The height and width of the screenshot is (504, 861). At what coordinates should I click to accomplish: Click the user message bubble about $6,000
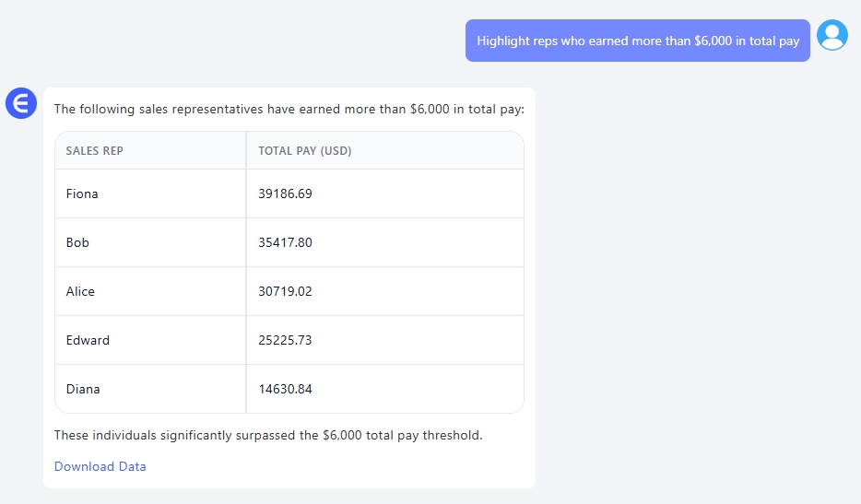coord(637,41)
